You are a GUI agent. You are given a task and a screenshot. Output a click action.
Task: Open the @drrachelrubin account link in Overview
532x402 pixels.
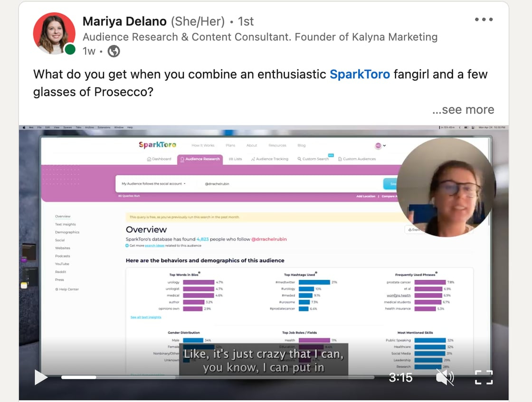[x=269, y=239]
